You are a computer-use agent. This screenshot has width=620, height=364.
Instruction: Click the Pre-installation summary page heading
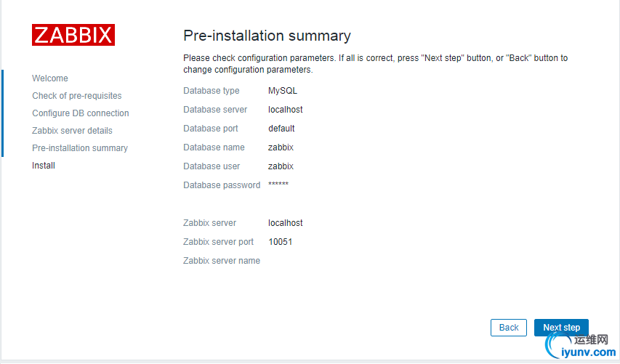267,36
